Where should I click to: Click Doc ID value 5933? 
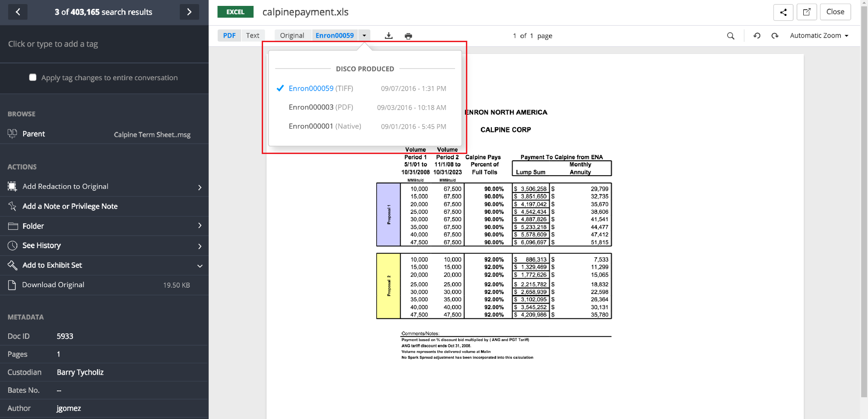[65, 336]
